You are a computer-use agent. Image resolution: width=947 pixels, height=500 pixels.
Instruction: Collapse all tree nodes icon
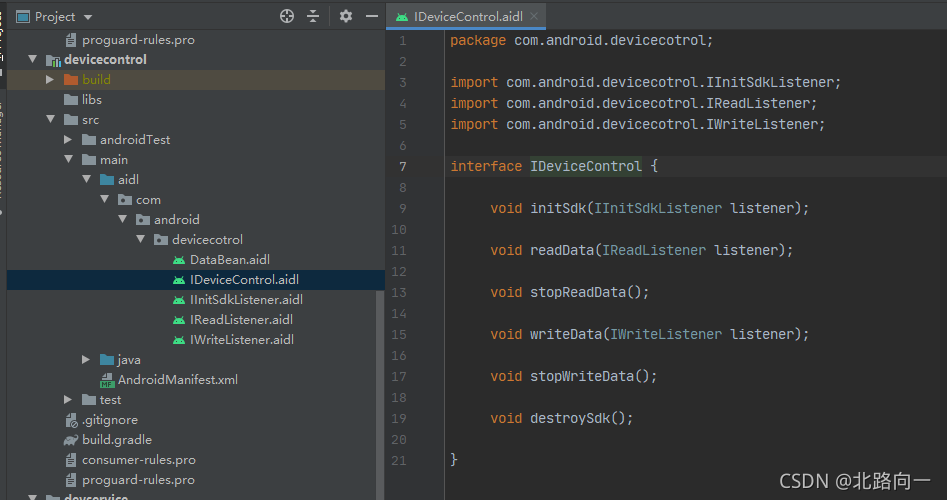(313, 16)
